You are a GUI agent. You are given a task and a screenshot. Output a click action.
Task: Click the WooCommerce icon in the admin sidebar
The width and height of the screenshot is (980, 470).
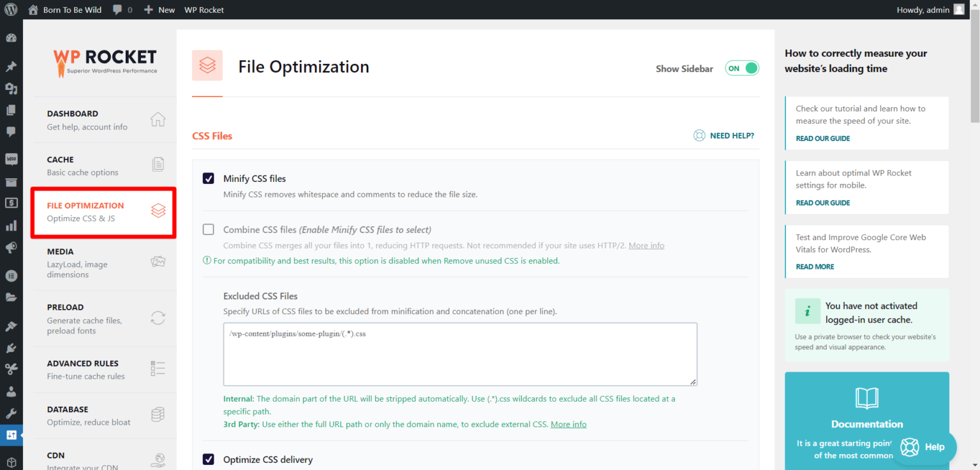click(11, 159)
